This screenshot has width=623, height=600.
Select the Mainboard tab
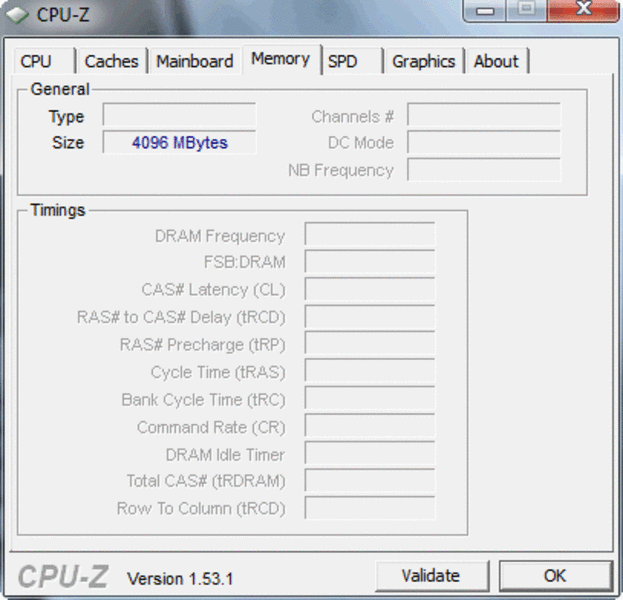pos(195,61)
